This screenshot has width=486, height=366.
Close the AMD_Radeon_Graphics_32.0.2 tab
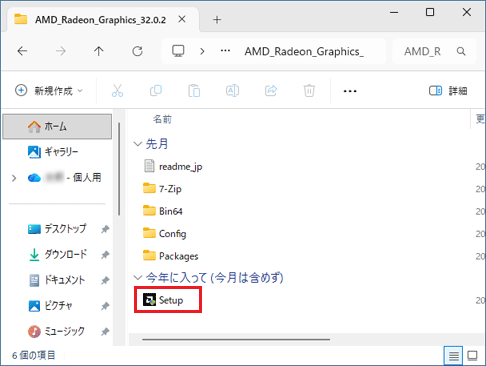182,19
